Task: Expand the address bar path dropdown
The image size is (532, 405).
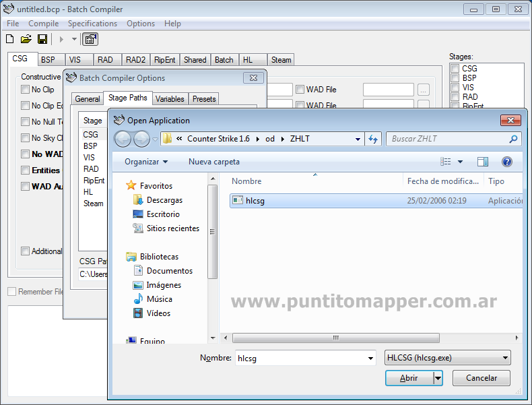Action: (358, 139)
